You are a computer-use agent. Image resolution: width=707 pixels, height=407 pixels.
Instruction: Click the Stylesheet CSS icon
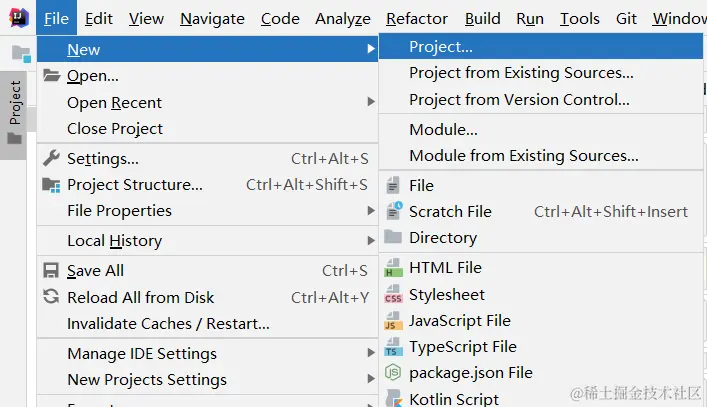pyautogui.click(x=393, y=295)
